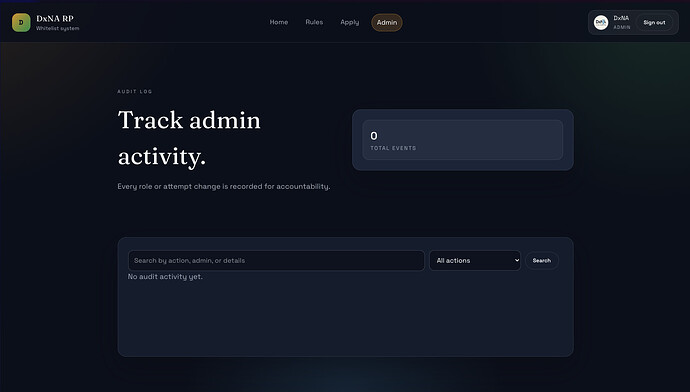Click the Search button
Viewport: 690px width, 392px height.
pos(542,260)
